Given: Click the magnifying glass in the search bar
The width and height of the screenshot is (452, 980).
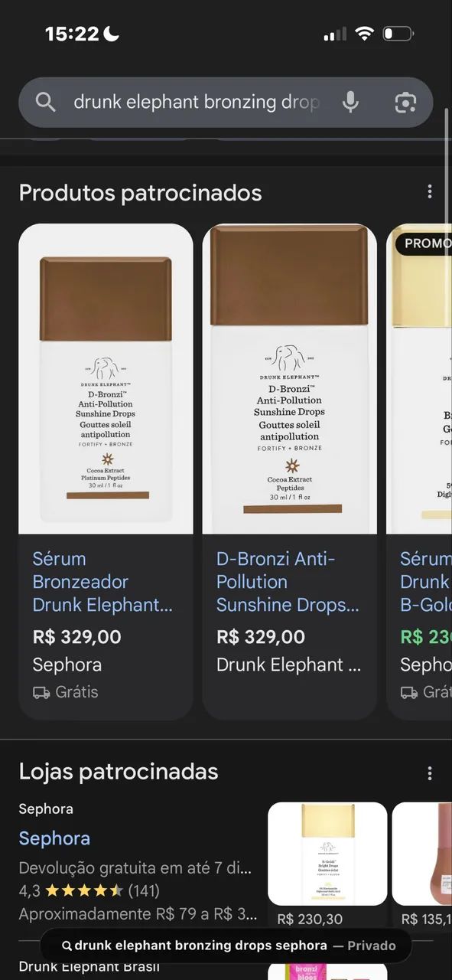Looking at the screenshot, I should click(x=45, y=102).
